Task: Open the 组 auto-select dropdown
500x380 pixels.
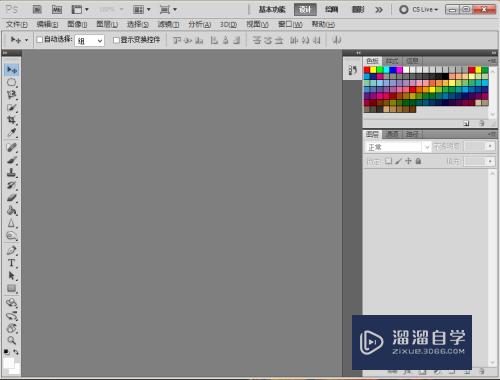Action: [x=89, y=41]
